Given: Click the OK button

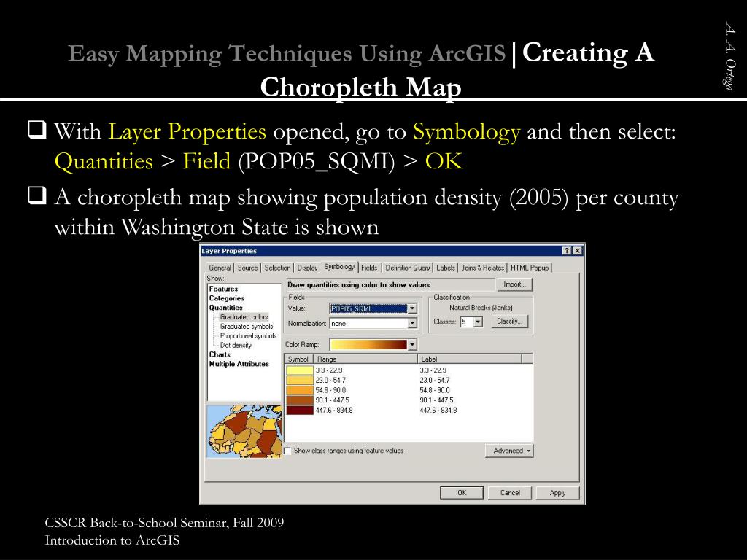Looking at the screenshot, I should (462, 493).
